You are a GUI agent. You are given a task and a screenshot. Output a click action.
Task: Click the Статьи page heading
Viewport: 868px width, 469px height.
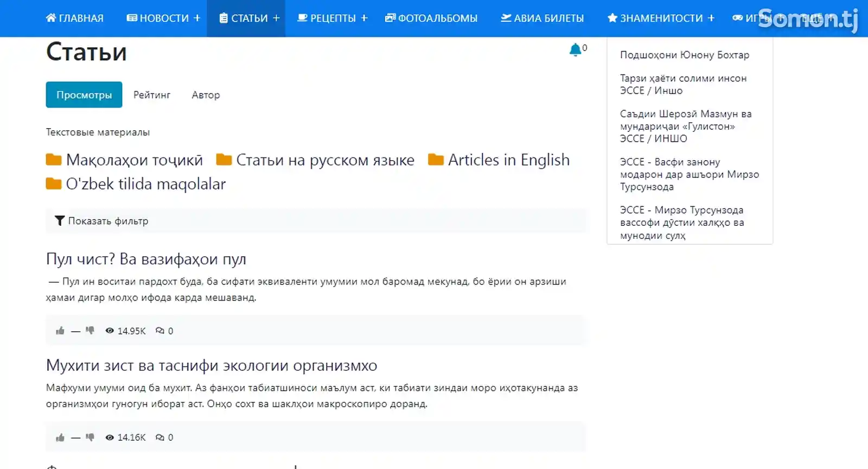tap(86, 52)
